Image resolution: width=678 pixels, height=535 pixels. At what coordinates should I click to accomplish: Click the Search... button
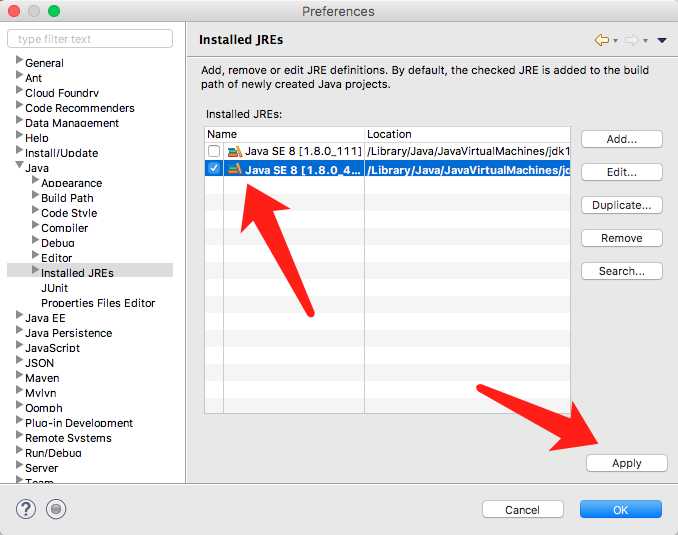(622, 271)
